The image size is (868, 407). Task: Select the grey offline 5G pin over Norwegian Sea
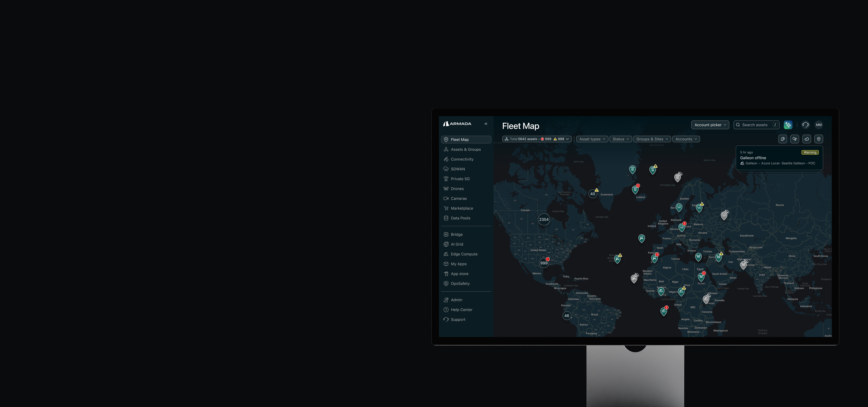pyautogui.click(x=678, y=177)
